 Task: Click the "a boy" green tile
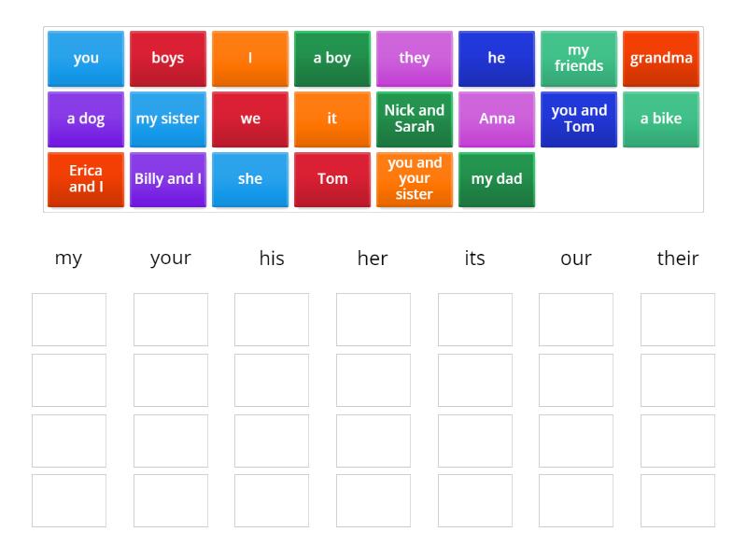(x=331, y=58)
